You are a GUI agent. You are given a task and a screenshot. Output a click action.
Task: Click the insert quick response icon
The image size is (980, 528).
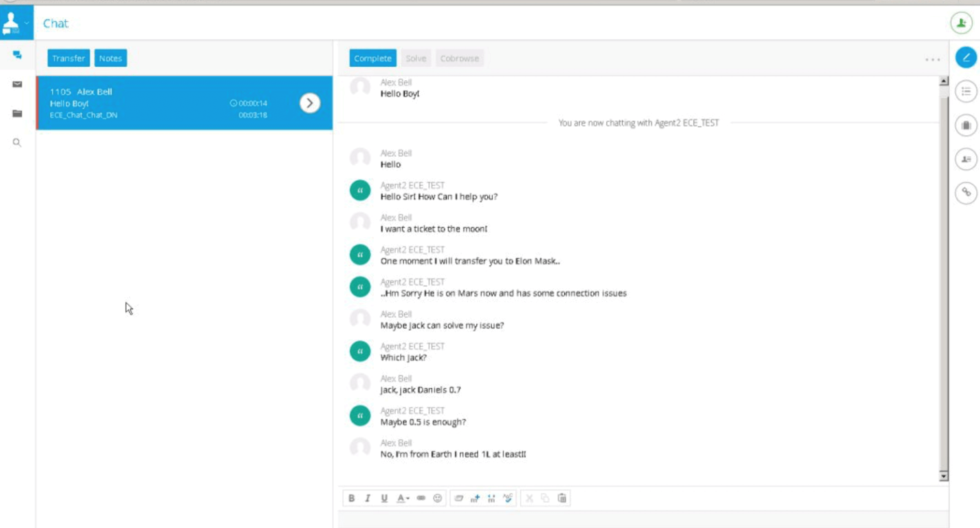pyautogui.click(x=491, y=498)
